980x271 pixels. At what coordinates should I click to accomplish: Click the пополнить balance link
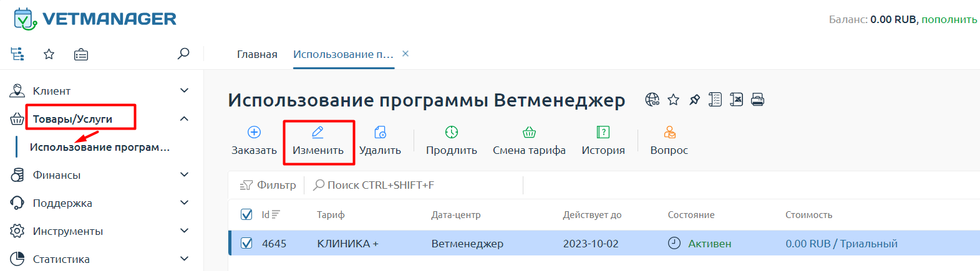coord(949,19)
